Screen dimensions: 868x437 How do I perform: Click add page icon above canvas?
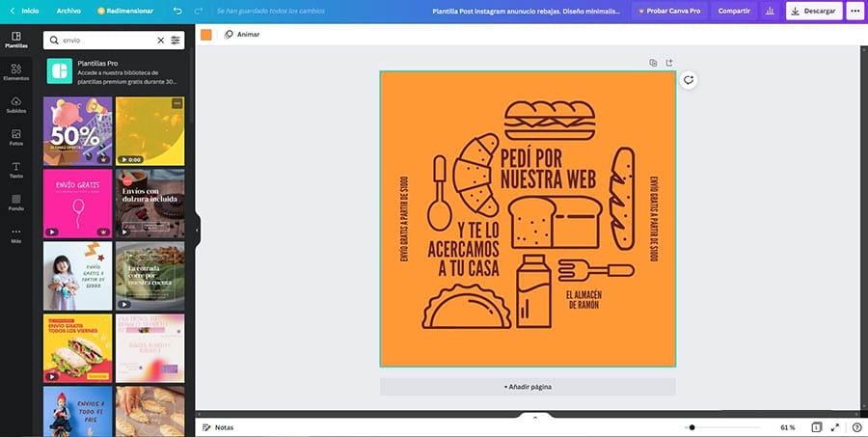pyautogui.click(x=668, y=63)
